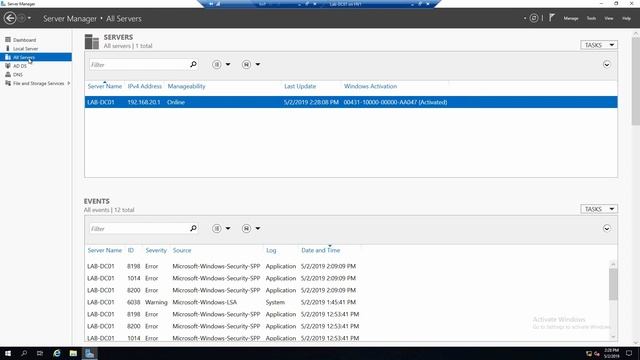
Task: Open the navigation history dropdown arrow
Action: 29,18
